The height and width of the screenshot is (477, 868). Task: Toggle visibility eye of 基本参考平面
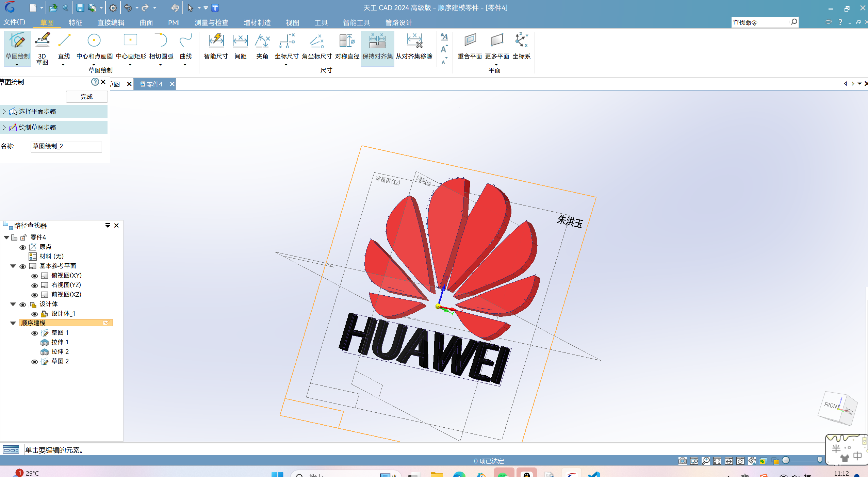coord(23,266)
